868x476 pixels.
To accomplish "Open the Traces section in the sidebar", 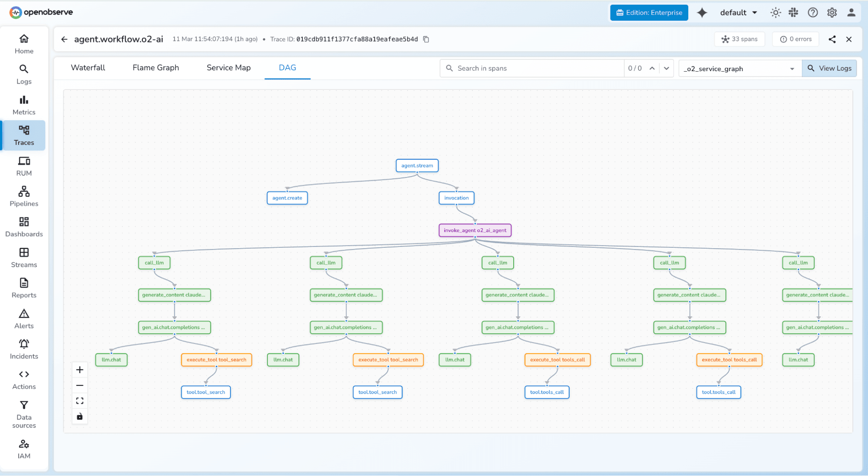I will click(x=24, y=135).
